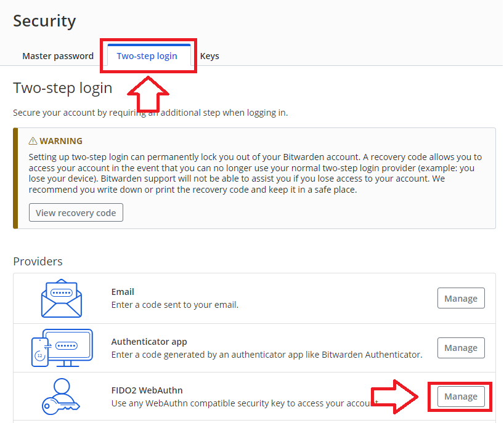Screen dimensions: 504x423
Task: Open the Keys tab
Action: point(209,56)
